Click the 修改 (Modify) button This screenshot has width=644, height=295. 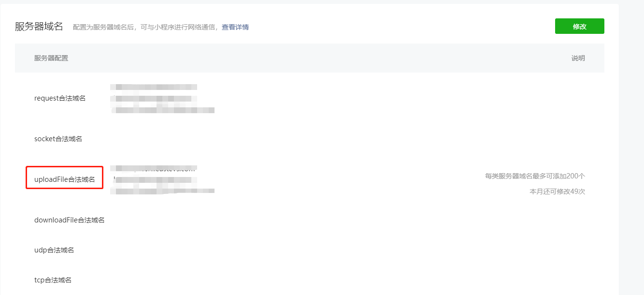[579, 26]
